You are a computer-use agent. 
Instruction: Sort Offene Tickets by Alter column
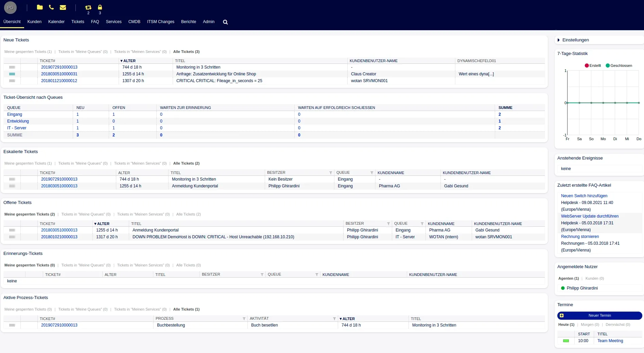pos(102,224)
